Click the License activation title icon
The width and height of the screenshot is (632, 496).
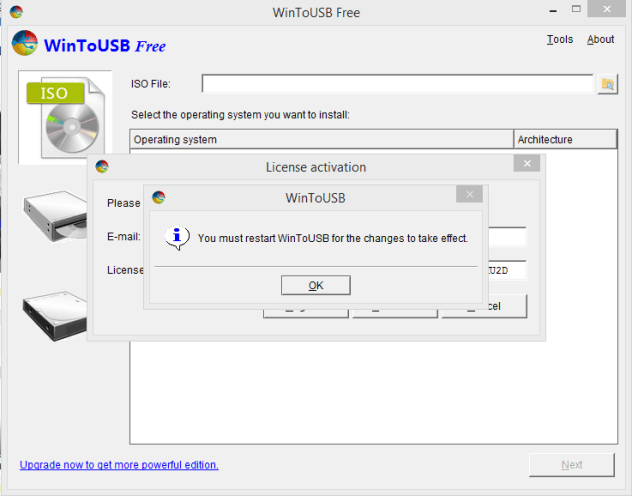(x=102, y=166)
